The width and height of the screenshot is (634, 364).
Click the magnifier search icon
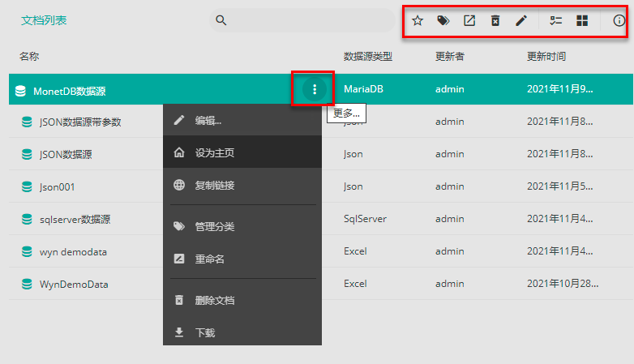[221, 20]
